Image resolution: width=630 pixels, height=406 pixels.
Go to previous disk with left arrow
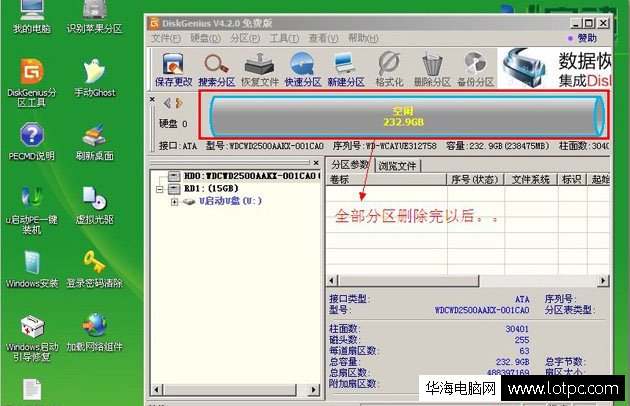coord(167,103)
